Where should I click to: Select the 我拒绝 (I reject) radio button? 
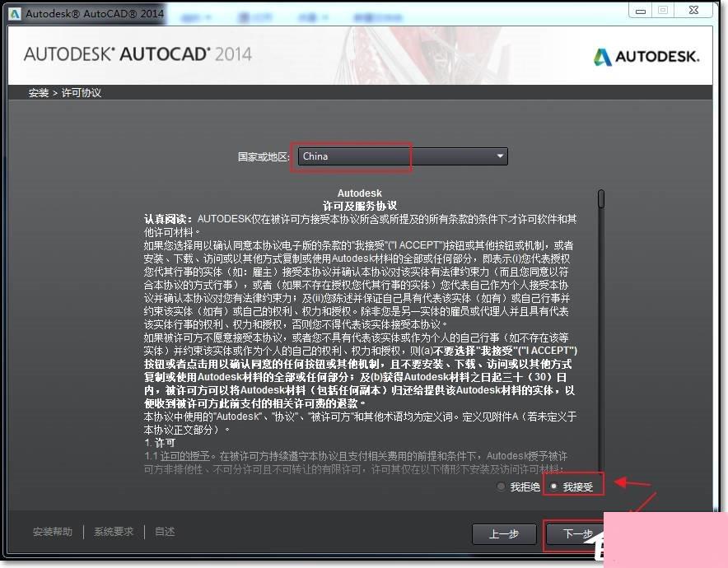[x=501, y=487]
